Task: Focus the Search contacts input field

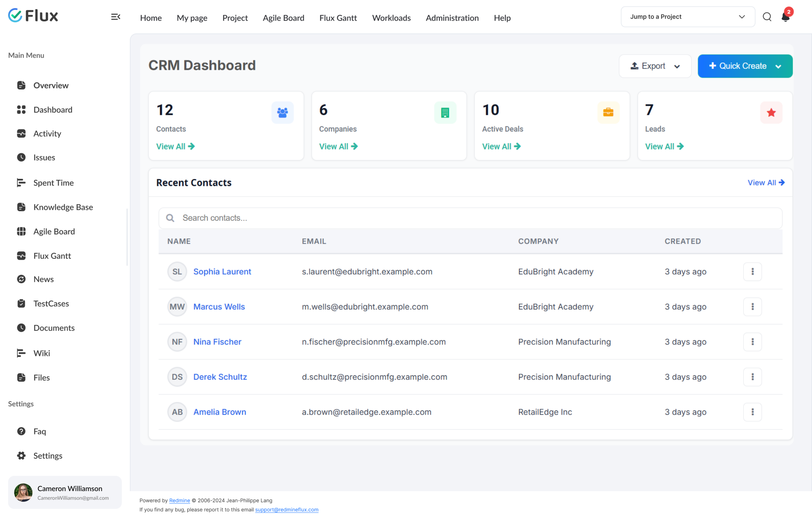Action: coord(470,218)
